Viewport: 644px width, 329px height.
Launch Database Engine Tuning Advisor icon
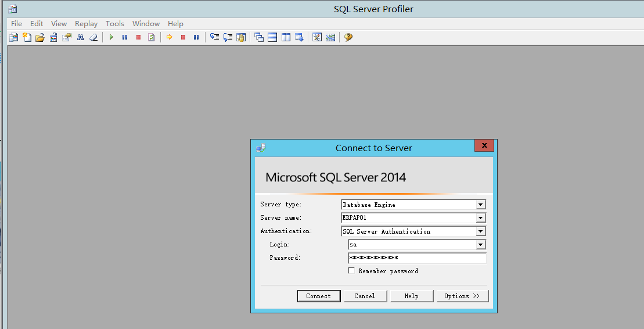tap(317, 37)
